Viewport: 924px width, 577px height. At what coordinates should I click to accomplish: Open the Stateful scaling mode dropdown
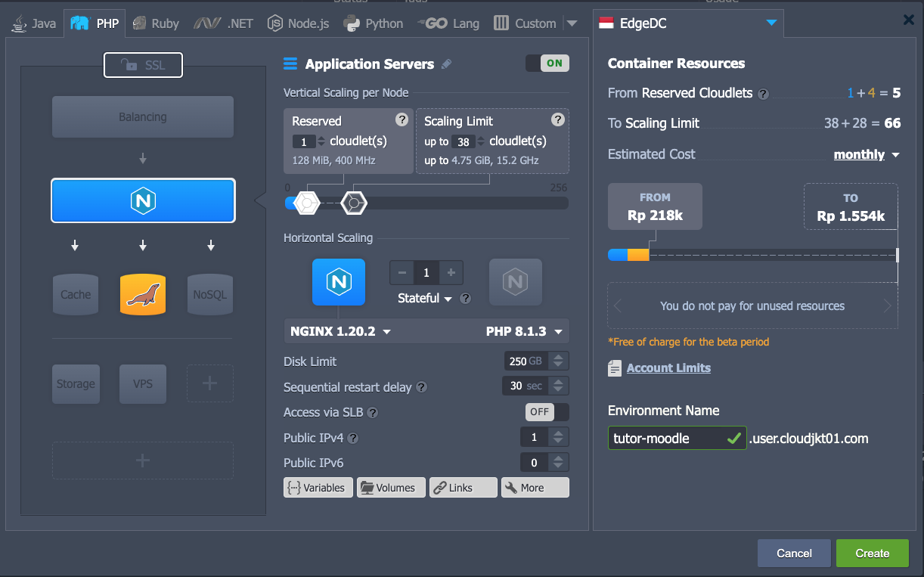tap(425, 299)
